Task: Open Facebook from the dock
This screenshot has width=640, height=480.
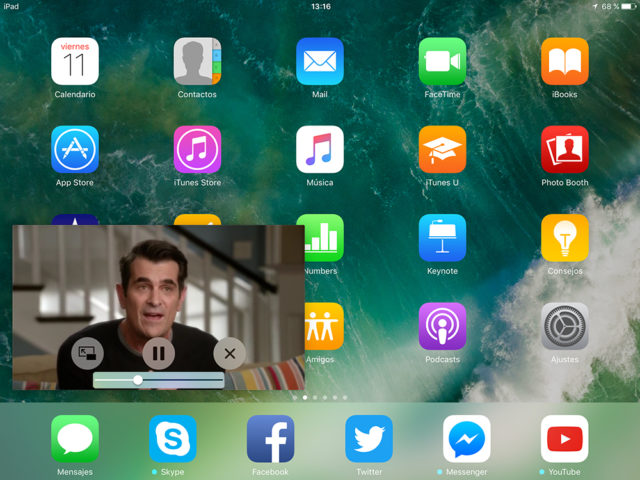Action: (271, 439)
